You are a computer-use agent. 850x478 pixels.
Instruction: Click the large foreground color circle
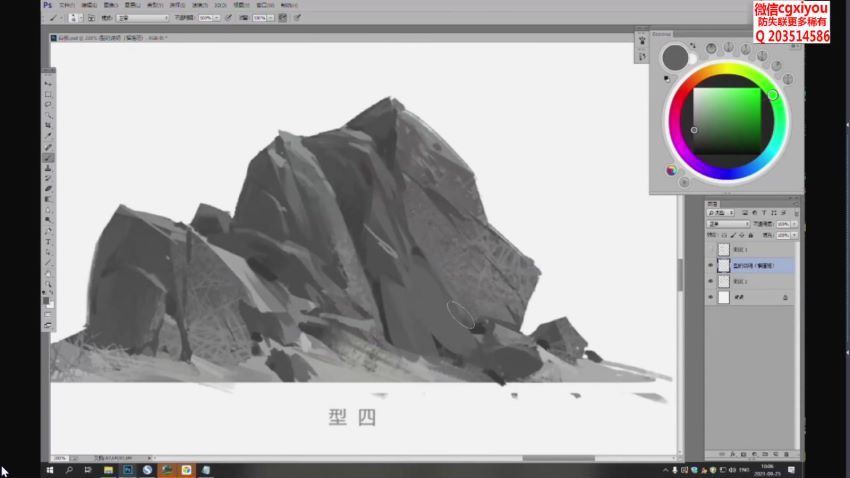point(675,56)
